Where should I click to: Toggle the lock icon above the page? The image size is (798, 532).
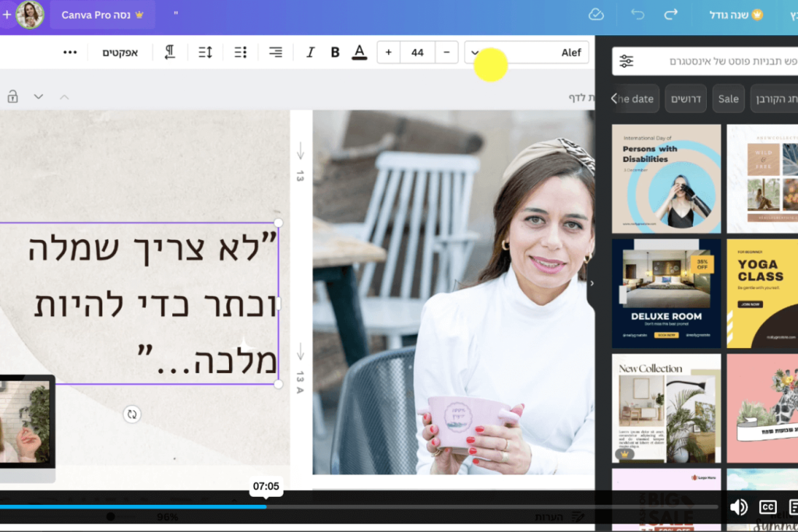tap(12, 96)
